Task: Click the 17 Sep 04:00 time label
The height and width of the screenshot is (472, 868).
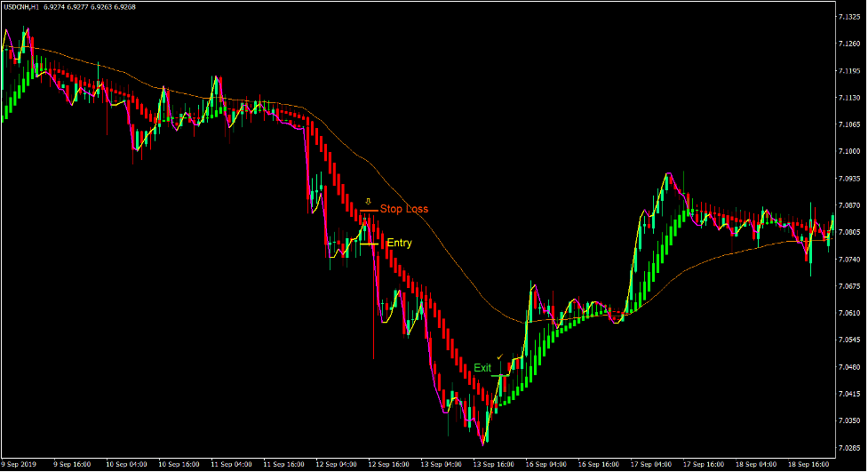Action: 649,464
